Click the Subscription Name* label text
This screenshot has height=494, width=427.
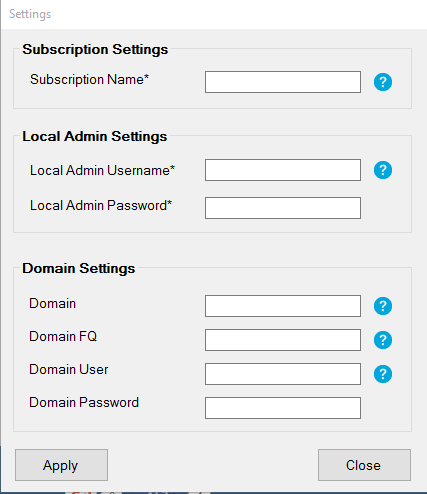(x=89, y=80)
